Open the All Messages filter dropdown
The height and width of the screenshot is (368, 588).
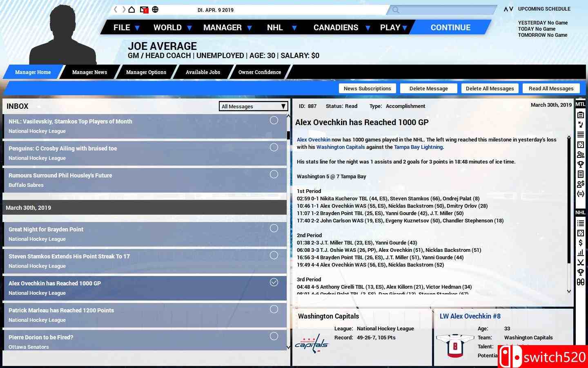tap(253, 106)
